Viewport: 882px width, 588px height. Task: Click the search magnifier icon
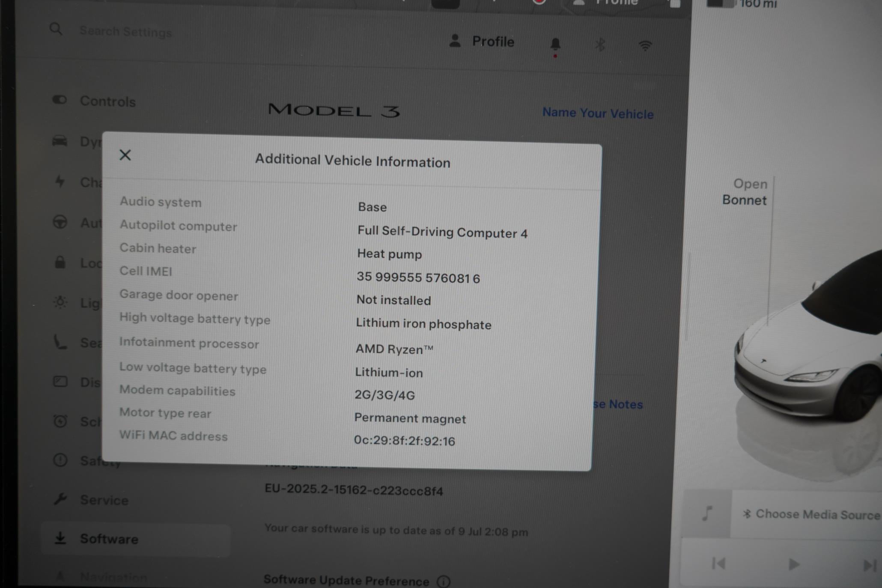(x=56, y=29)
